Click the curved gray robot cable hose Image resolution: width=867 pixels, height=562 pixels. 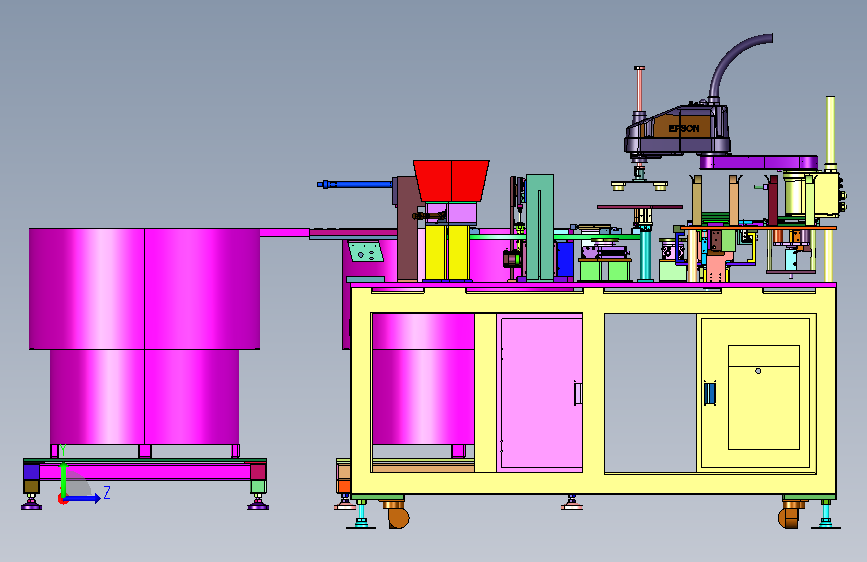(737, 67)
